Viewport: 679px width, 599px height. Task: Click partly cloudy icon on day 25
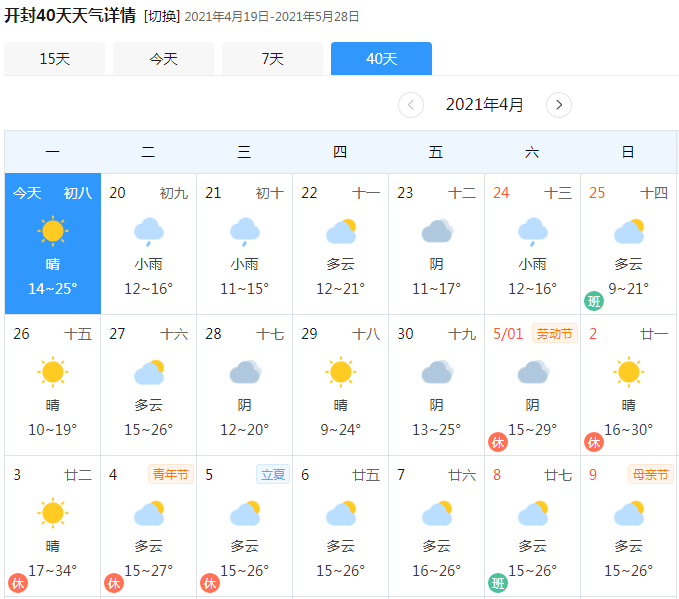pyautogui.click(x=629, y=231)
